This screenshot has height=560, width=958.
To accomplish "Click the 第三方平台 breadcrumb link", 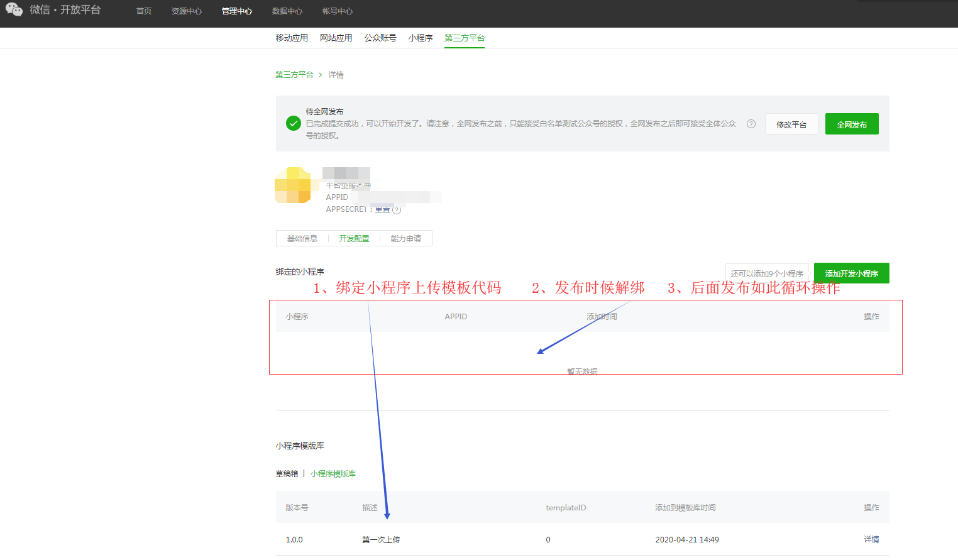I will (x=294, y=75).
